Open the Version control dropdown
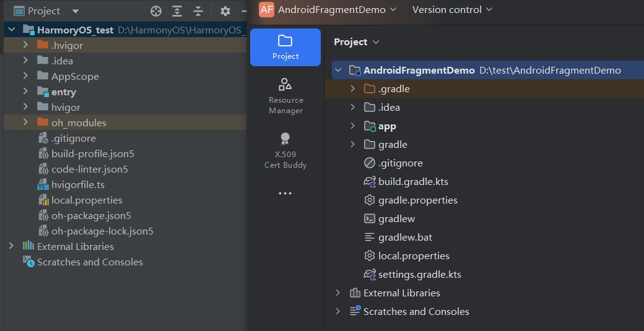The width and height of the screenshot is (644, 331). tap(452, 9)
